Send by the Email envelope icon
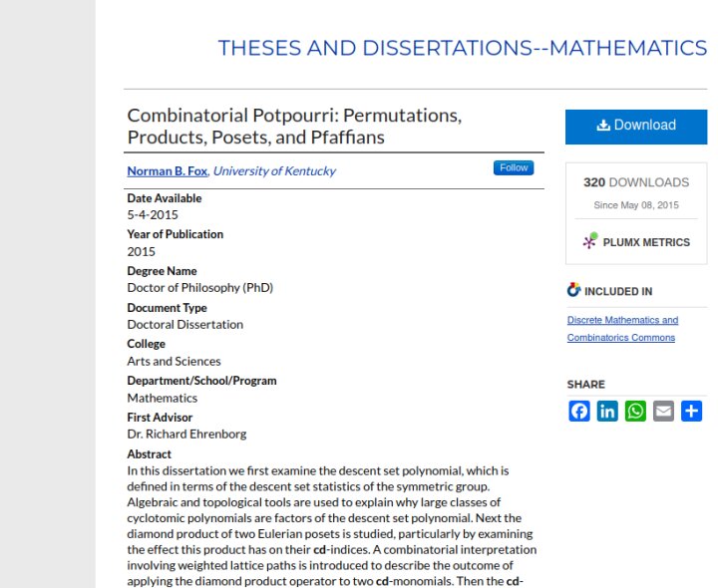Image resolution: width=718 pixels, height=588 pixels. pos(663,411)
